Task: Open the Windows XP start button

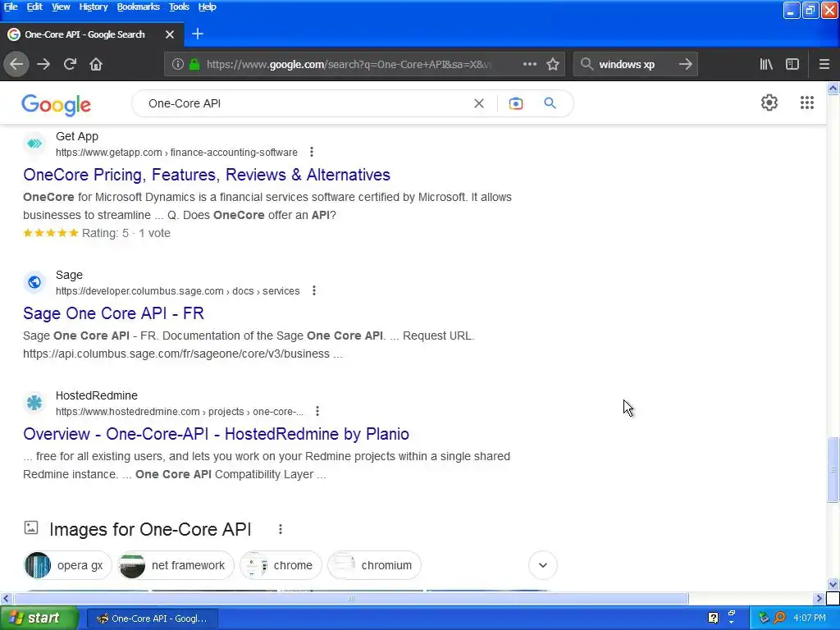Action: pyautogui.click(x=39, y=619)
